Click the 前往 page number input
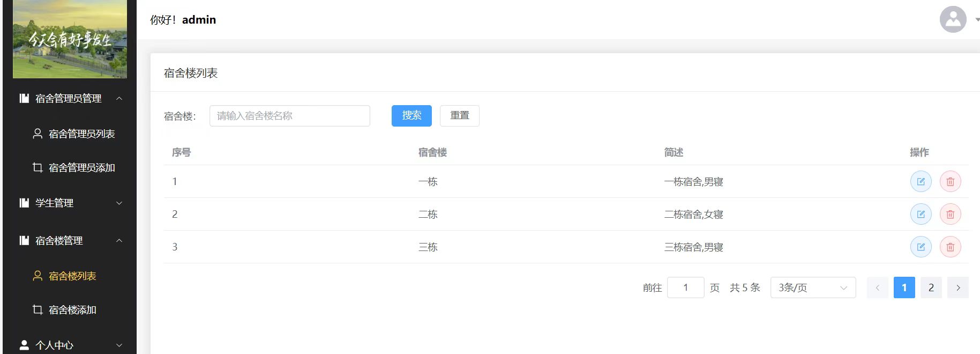The height and width of the screenshot is (354, 980). [x=686, y=287]
